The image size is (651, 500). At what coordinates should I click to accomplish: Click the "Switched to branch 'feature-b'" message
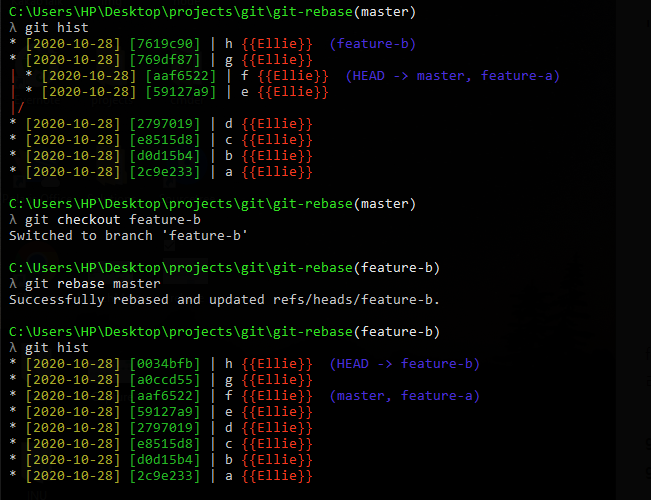128,236
